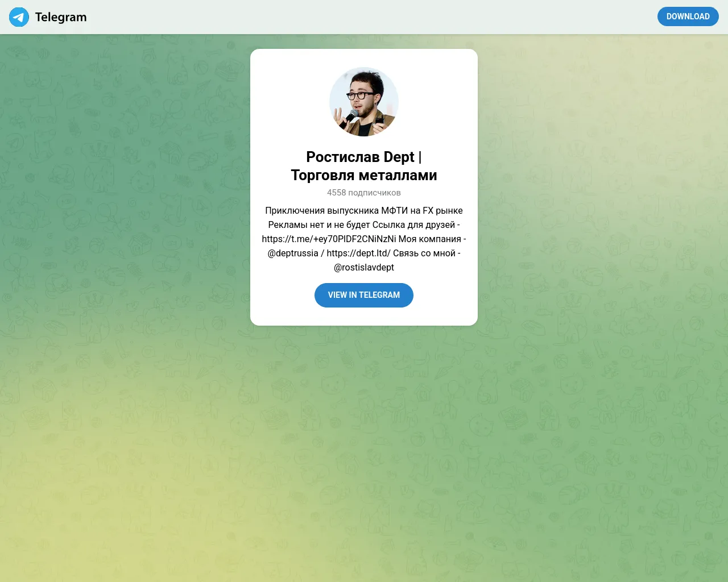
Task: Click the line 'Приключения выпускника МФТИ на FX рынке'
Action: 364,210
